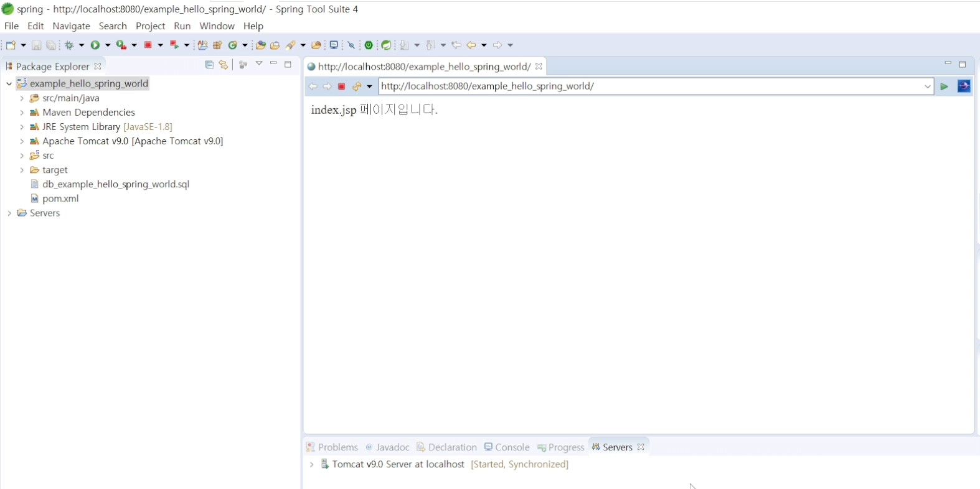This screenshot has width=980, height=489.
Task: Switch to the Javadoc tab
Action: (387, 447)
